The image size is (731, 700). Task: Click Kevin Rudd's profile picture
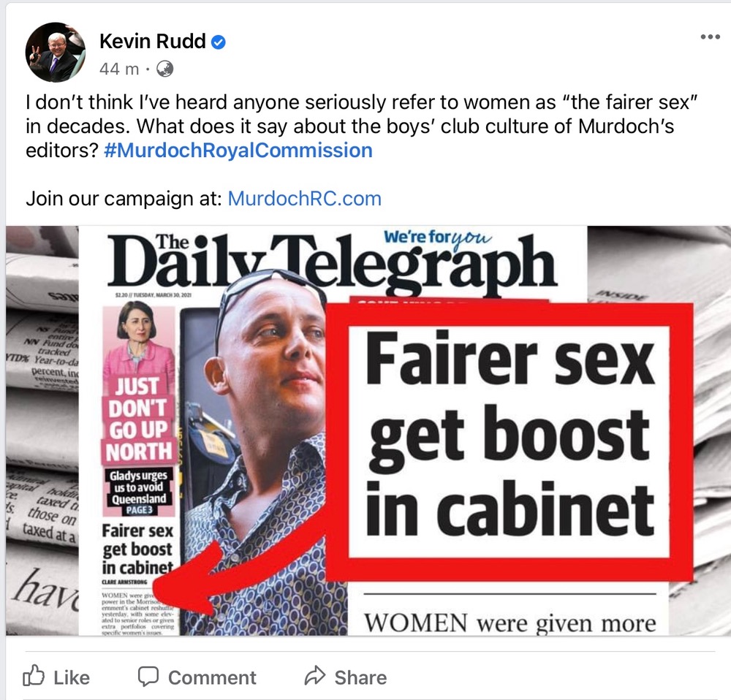[x=56, y=52]
